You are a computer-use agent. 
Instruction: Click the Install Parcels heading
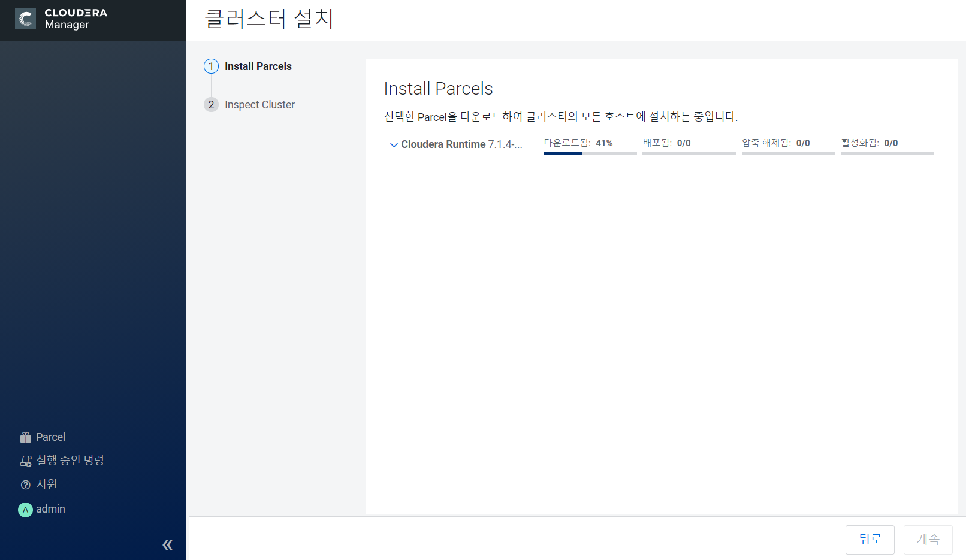tap(438, 89)
